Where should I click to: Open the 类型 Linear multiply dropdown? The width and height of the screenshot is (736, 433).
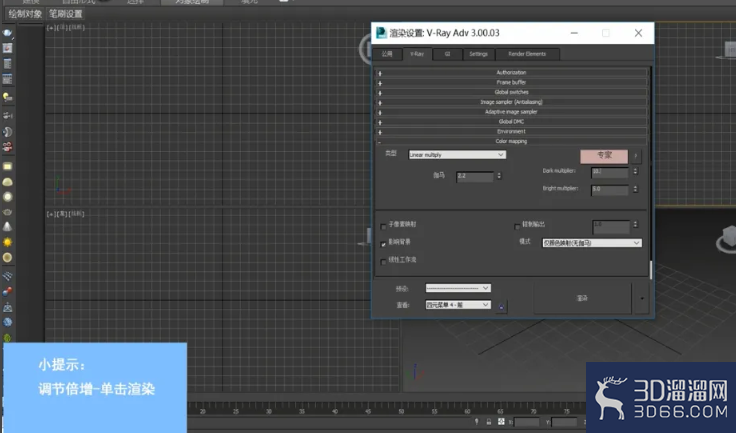point(457,155)
